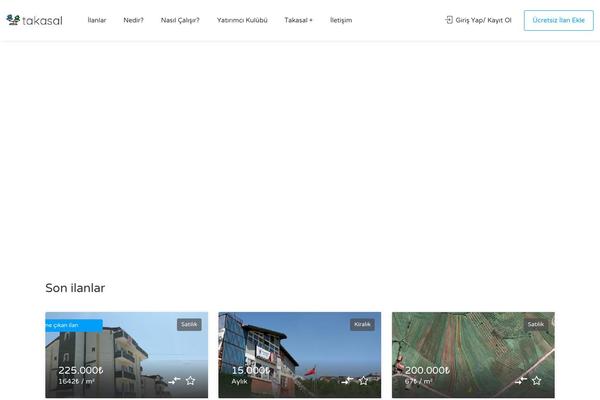Click Kiralık badge on 15.000₺ listing
The width and height of the screenshot is (600, 400).
click(362, 325)
